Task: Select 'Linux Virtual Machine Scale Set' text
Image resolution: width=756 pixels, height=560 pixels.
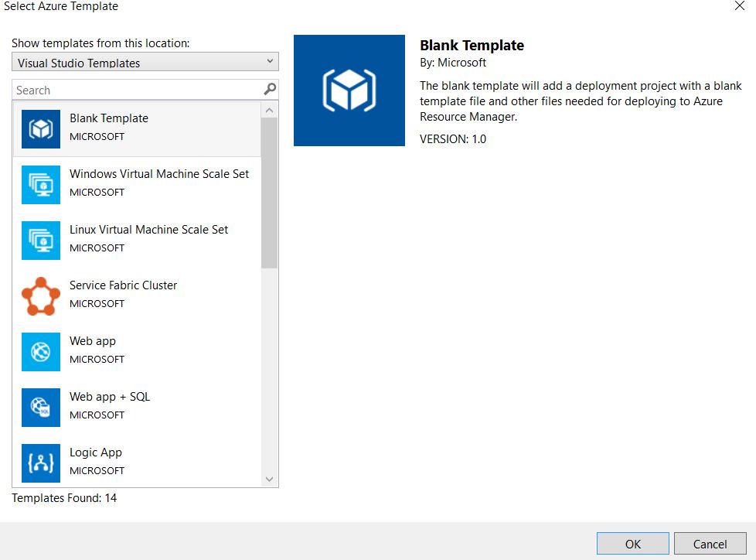Action: click(x=148, y=230)
